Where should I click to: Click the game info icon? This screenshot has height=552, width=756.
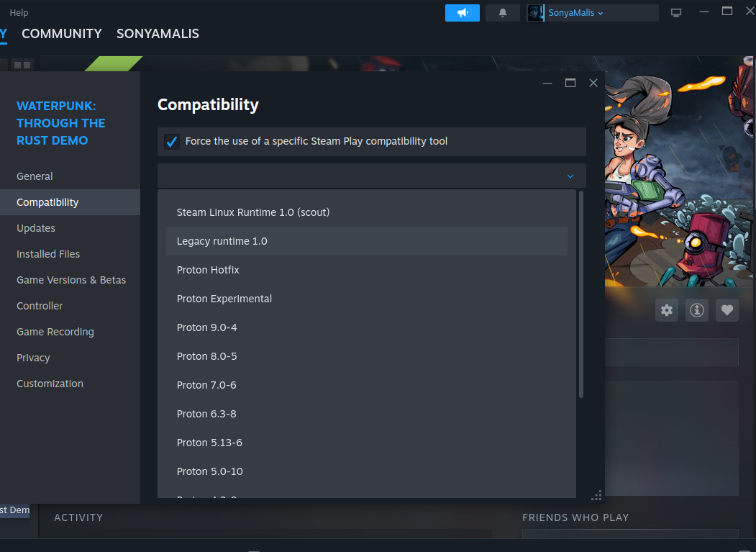click(697, 310)
